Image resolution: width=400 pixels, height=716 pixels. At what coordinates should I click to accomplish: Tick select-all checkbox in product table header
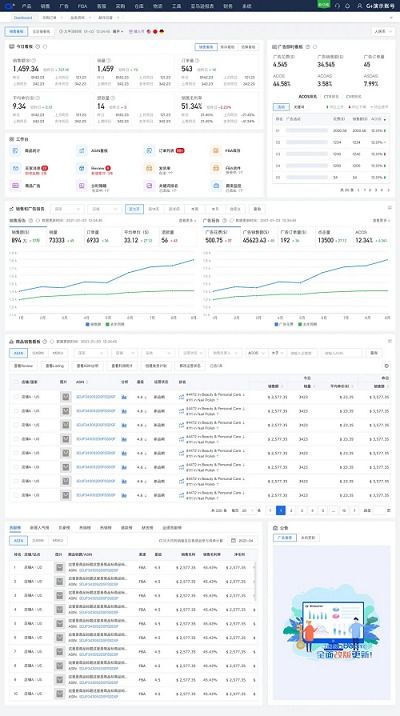pos(16,381)
